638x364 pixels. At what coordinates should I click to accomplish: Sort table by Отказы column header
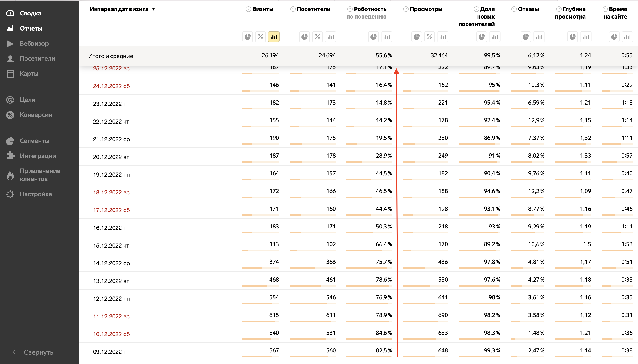(x=528, y=9)
